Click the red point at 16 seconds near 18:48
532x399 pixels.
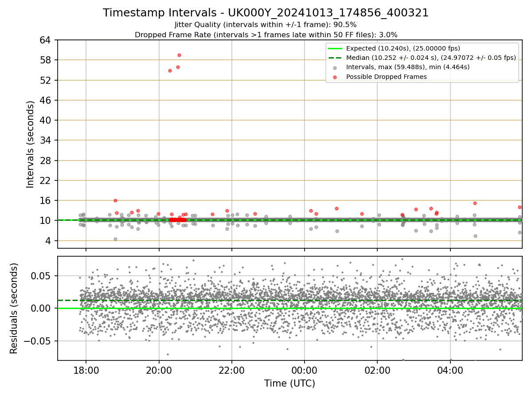(115, 200)
